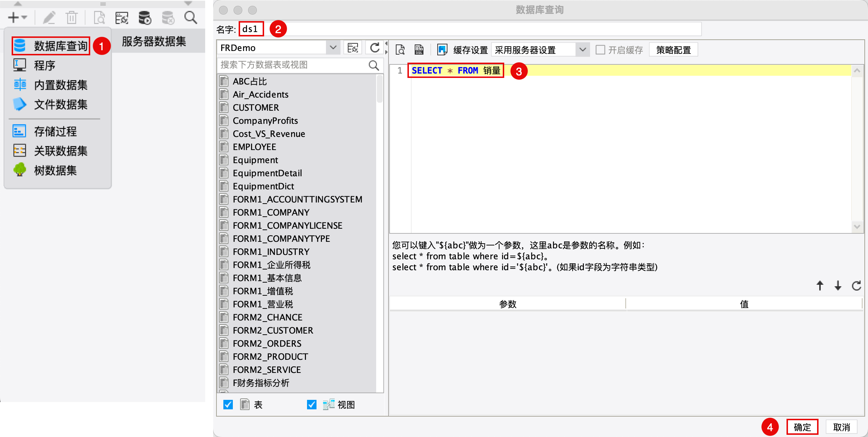
Task: Click the 策略配置 button
Action: click(673, 50)
